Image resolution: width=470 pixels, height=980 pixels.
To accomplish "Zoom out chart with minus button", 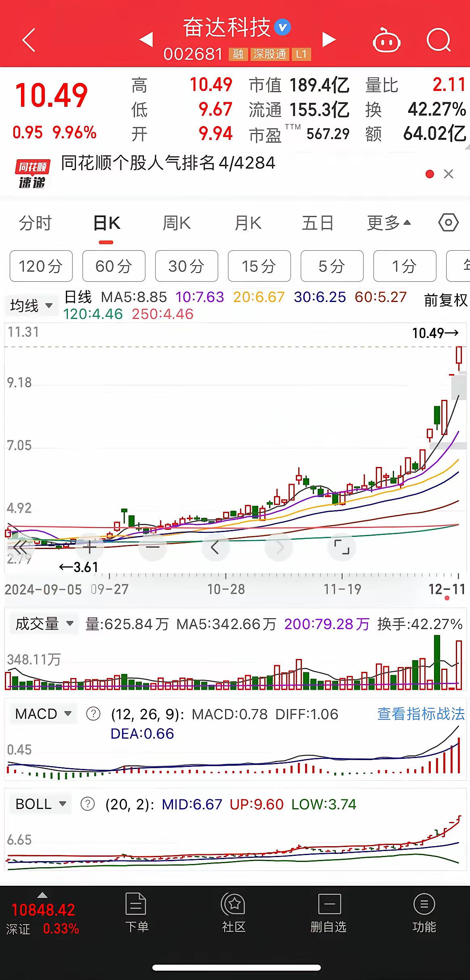I will pos(153,547).
